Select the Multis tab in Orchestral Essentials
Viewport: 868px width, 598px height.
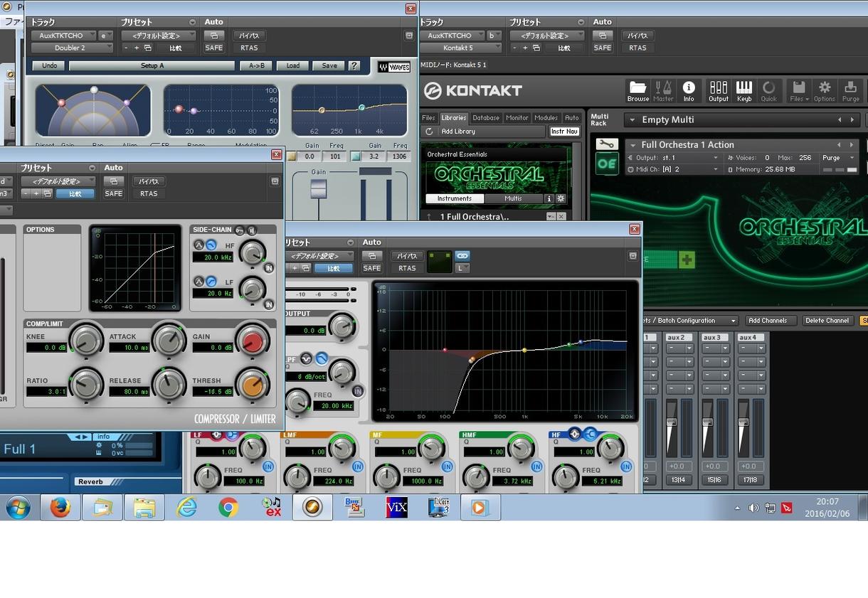[x=513, y=198]
